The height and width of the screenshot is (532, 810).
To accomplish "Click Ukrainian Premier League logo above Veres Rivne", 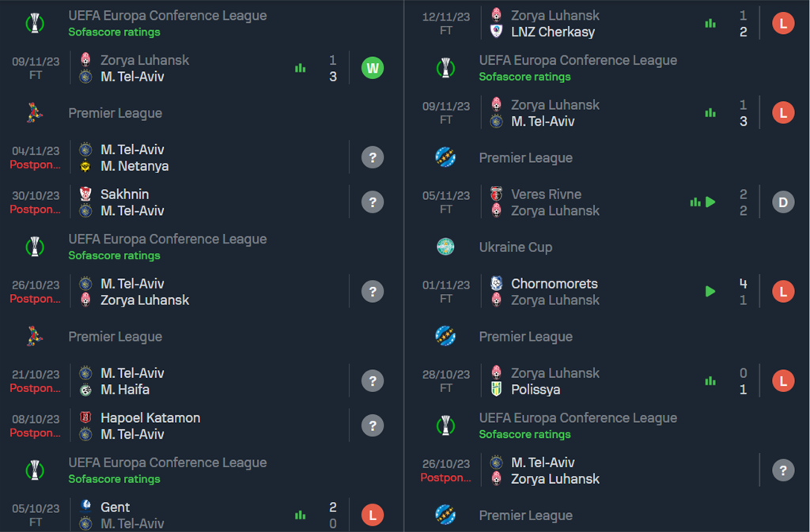I will pyautogui.click(x=445, y=157).
